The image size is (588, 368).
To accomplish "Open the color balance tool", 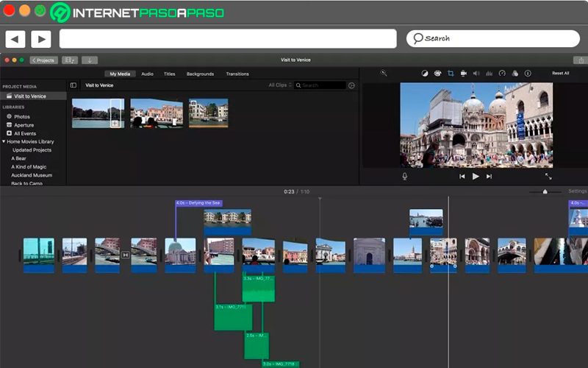I will pyautogui.click(x=425, y=73).
